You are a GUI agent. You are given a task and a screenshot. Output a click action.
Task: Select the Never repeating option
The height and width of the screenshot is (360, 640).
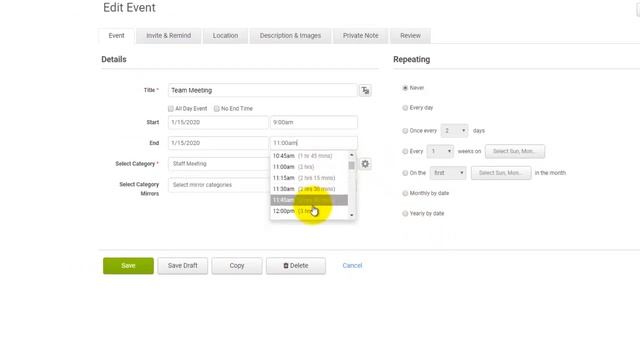(x=405, y=88)
